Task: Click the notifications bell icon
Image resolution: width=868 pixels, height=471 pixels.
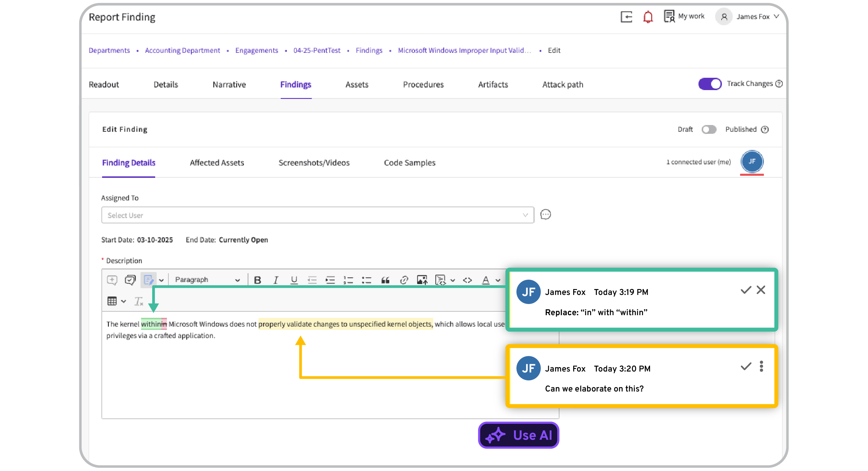Action: [648, 17]
